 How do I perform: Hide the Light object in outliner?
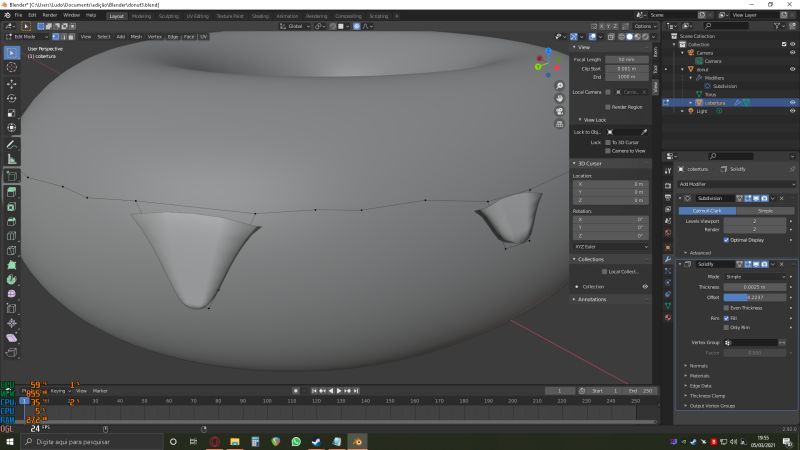[792, 111]
